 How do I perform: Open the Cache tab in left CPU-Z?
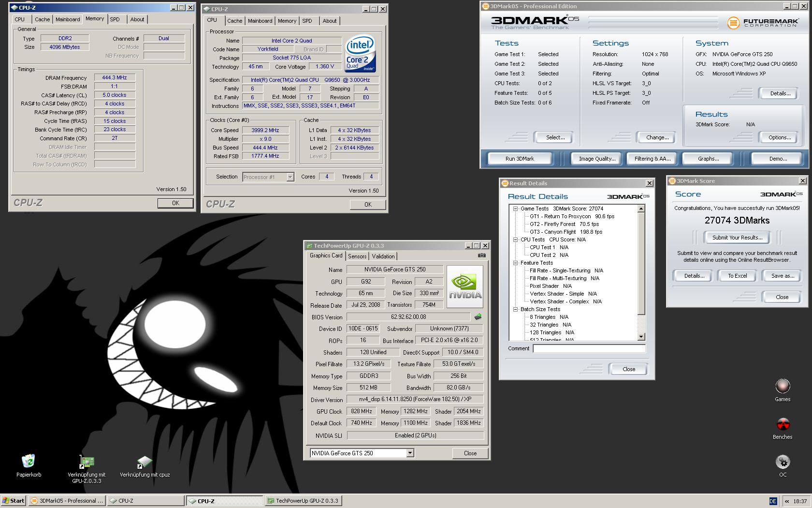point(42,19)
